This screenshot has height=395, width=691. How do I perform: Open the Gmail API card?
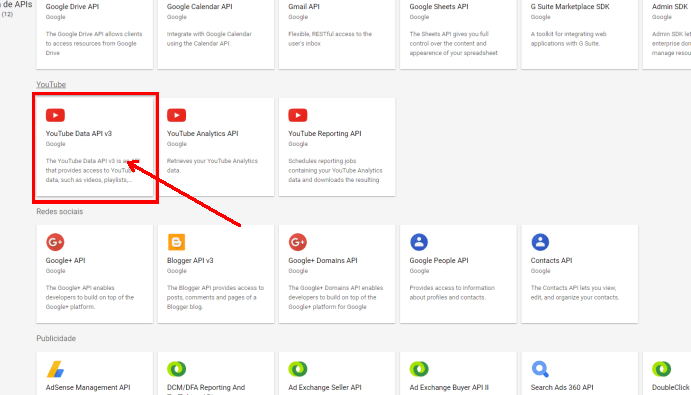[337, 34]
